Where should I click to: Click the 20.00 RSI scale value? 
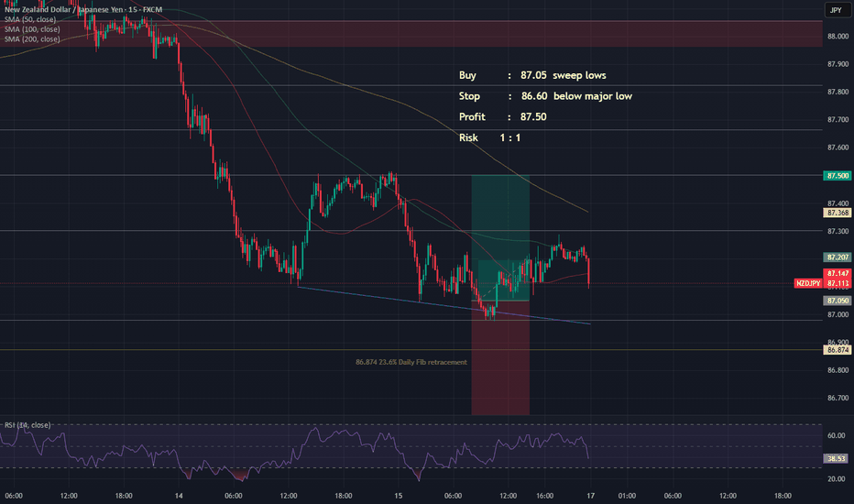click(x=836, y=479)
